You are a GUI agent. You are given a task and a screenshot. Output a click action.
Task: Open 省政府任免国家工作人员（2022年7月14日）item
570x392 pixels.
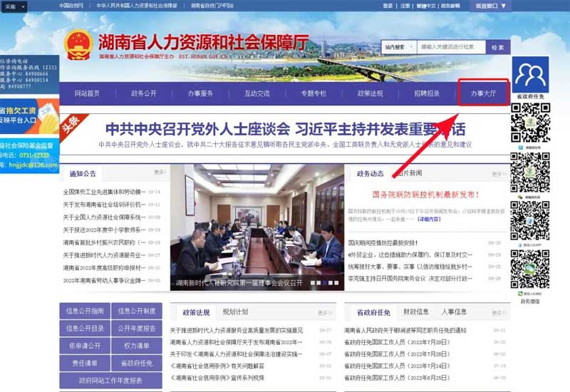coord(397,366)
